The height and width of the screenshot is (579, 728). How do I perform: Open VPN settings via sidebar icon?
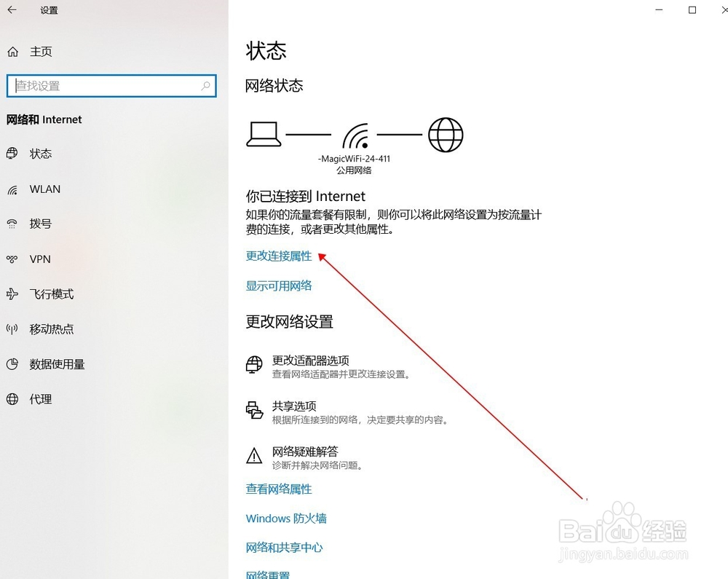(39, 259)
